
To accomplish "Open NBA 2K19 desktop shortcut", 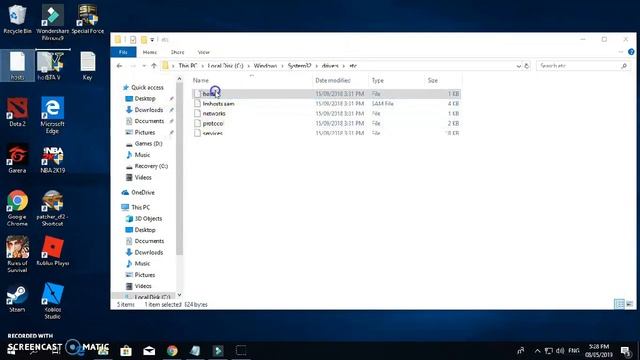I will pos(52,159).
